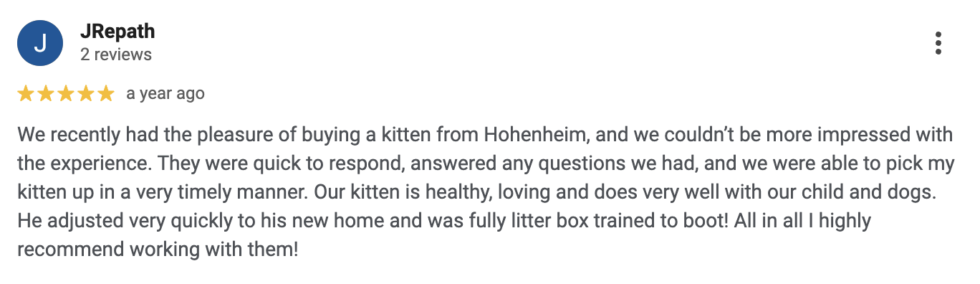
Task: Click the review line starting "We recently had"
Action: [485, 135]
